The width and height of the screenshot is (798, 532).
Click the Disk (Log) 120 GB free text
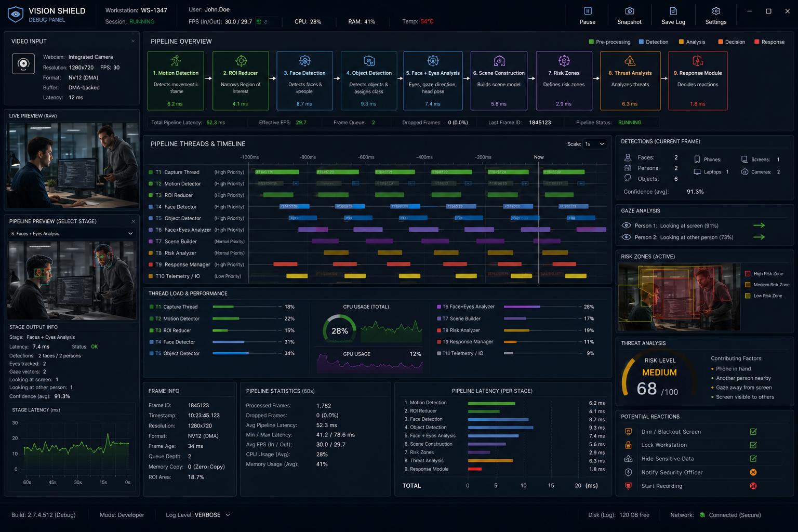(619, 515)
